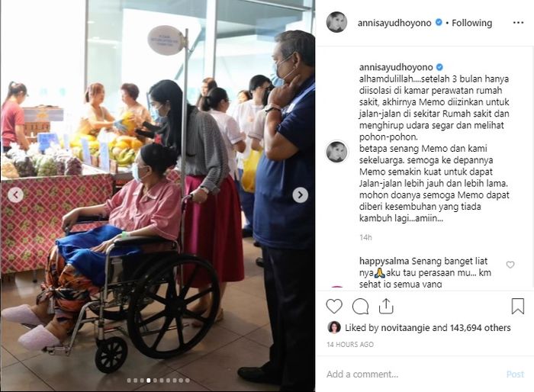Click the Post comment button
This screenshot has height=392, width=534.
point(515,374)
